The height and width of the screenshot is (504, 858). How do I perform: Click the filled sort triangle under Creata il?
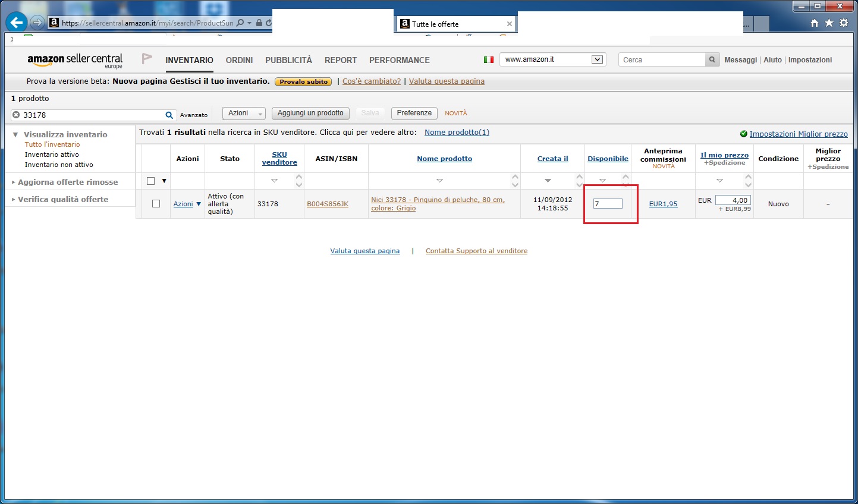[548, 181]
